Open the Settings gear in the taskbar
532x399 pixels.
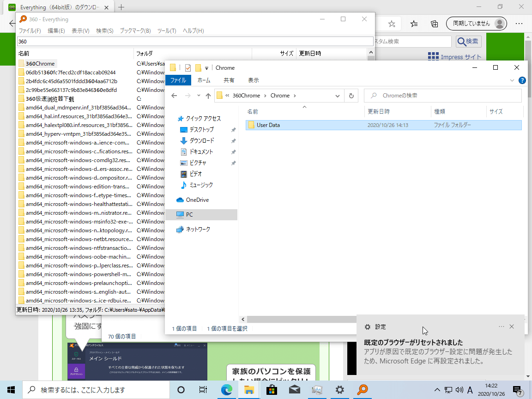(340, 390)
